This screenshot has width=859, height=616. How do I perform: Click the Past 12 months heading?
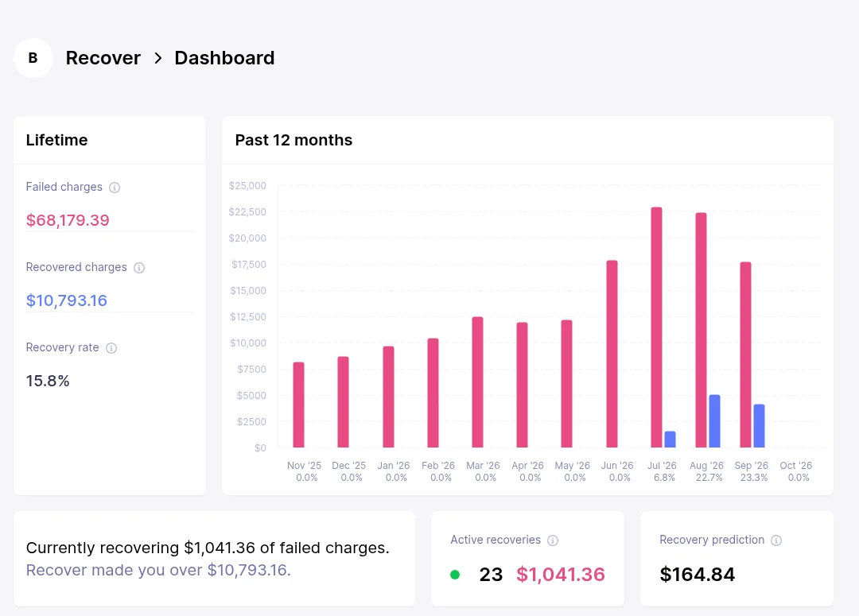point(293,140)
